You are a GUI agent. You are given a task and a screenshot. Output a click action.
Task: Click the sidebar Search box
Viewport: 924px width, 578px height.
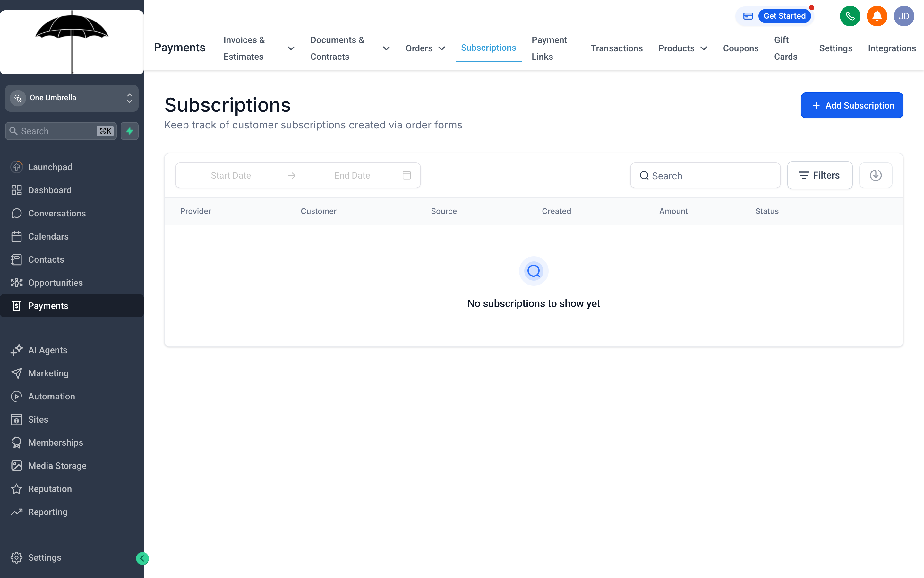tap(61, 131)
